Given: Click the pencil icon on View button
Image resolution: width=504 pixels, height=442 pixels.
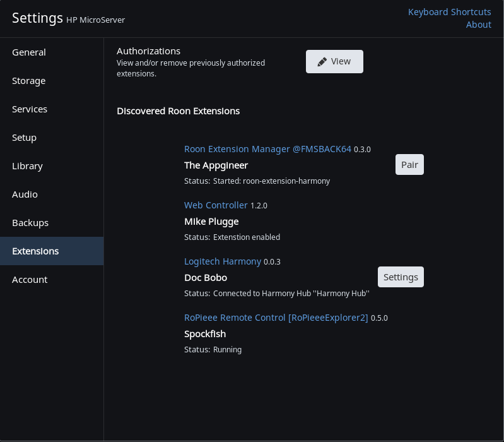Looking at the screenshot, I should click(322, 61).
